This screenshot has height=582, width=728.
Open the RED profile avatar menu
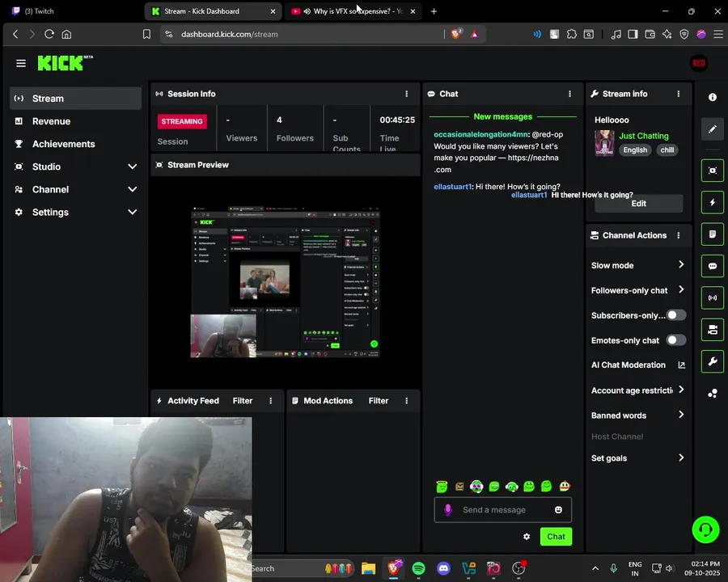point(699,63)
